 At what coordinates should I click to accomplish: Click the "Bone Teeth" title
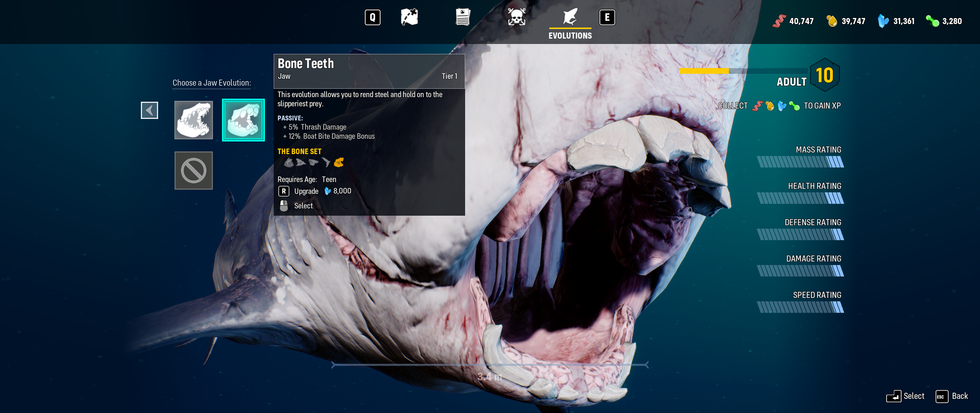pyautogui.click(x=305, y=63)
